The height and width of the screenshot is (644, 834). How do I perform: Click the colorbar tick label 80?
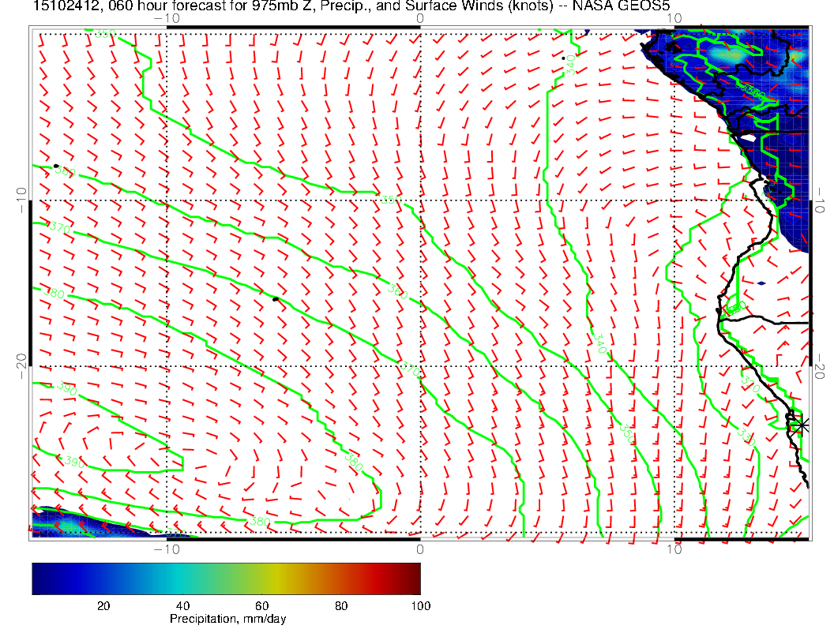coord(340,605)
